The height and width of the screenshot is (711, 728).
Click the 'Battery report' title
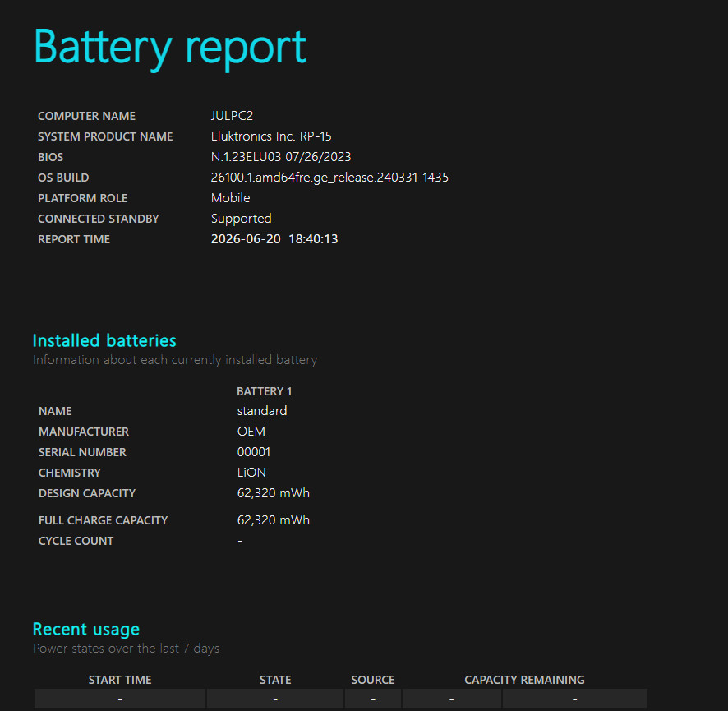[x=170, y=48]
